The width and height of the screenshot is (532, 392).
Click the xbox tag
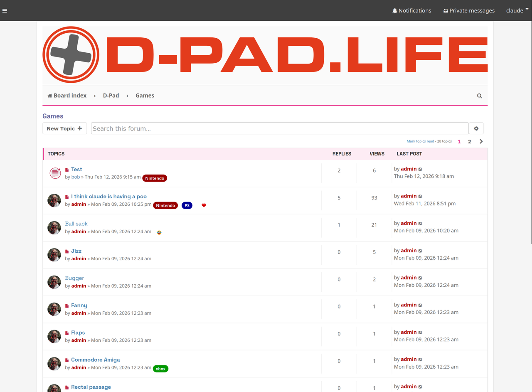[x=160, y=369]
